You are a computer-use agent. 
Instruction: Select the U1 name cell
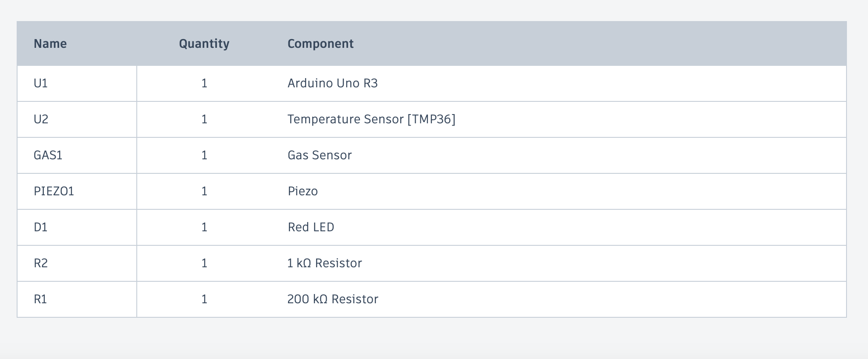click(x=77, y=83)
